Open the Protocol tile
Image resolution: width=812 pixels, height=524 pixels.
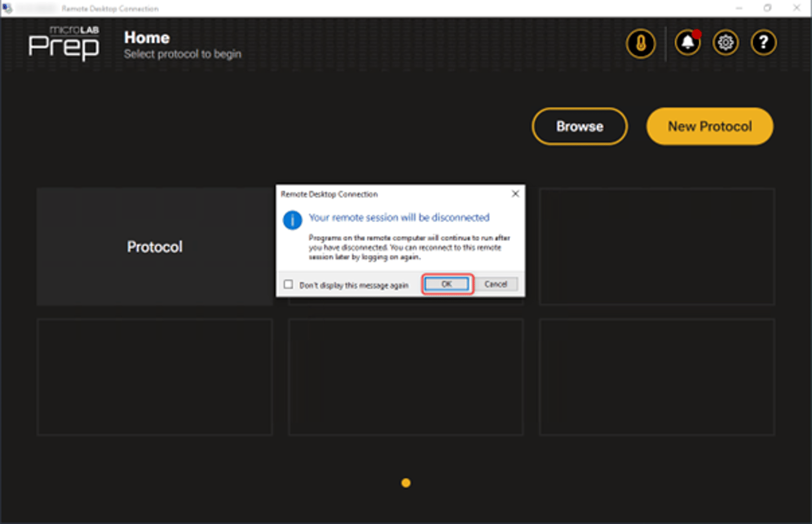(x=155, y=246)
